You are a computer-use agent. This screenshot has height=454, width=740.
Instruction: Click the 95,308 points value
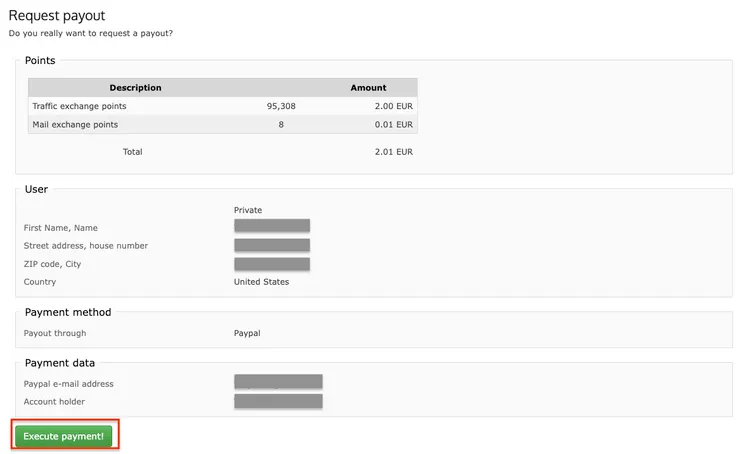coord(281,106)
